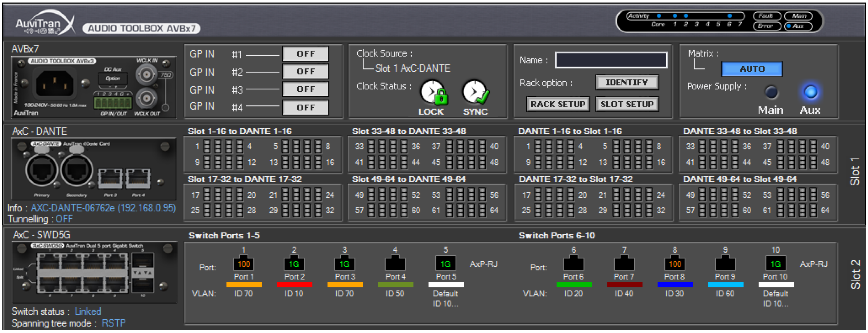Click Port 9 cyan VLAN color bar
The image size is (868, 333).
click(x=725, y=284)
